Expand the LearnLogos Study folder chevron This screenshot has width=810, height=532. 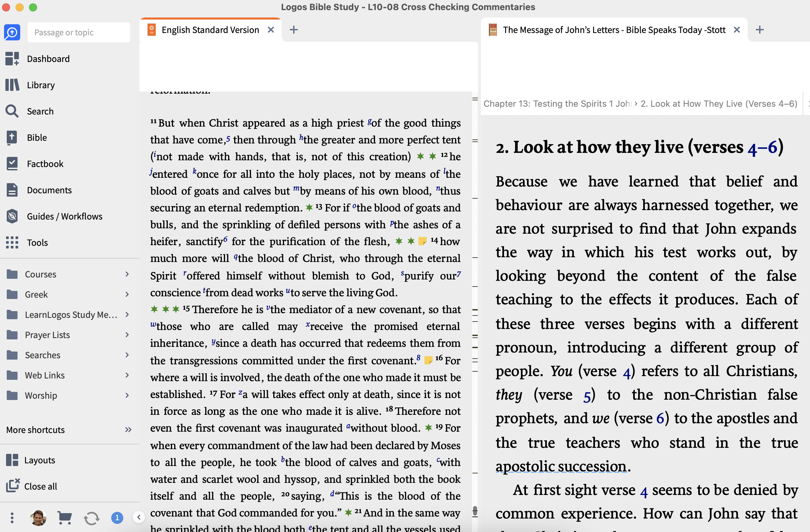pyautogui.click(x=127, y=314)
